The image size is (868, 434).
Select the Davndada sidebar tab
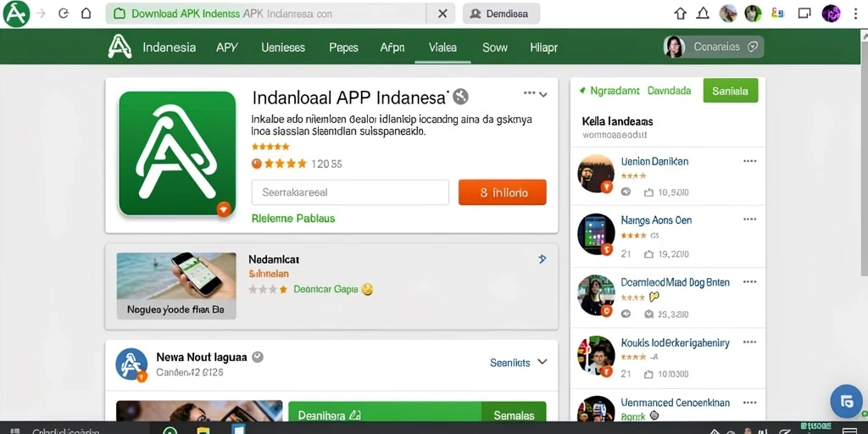[x=670, y=90]
